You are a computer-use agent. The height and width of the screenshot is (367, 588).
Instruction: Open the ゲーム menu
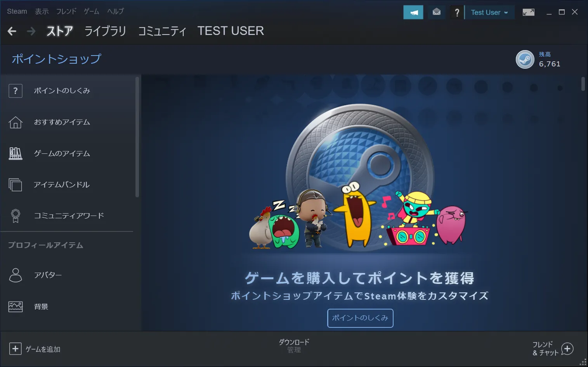click(92, 11)
